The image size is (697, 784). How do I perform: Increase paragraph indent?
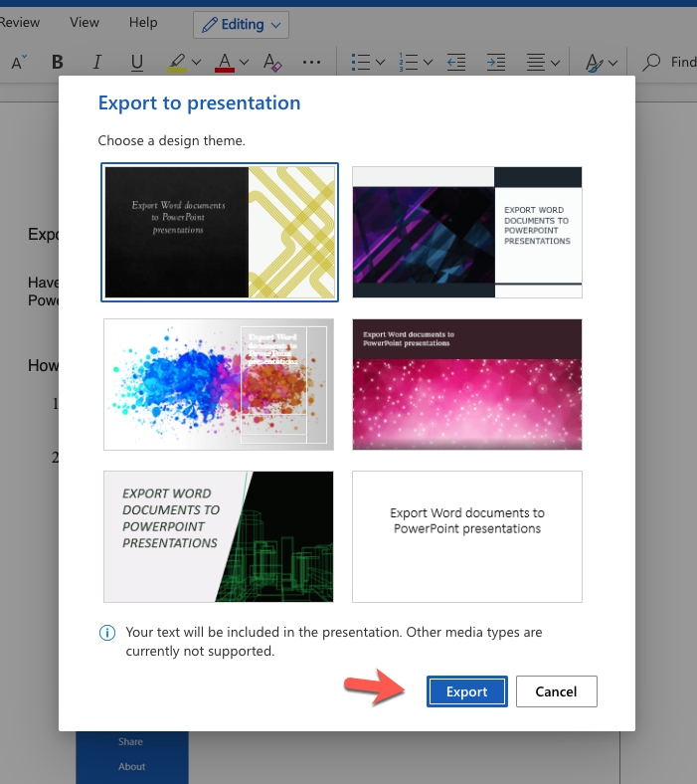[x=495, y=63]
